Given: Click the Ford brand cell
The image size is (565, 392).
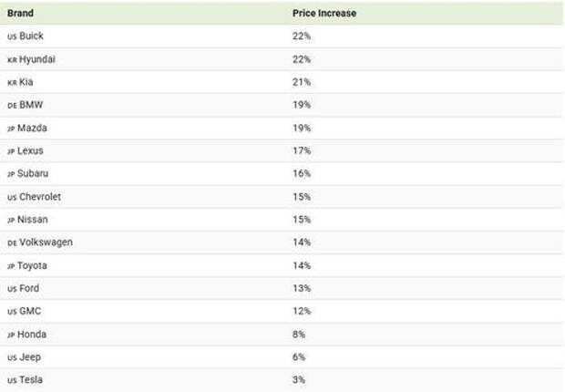Looking at the screenshot, I should coord(30,288).
